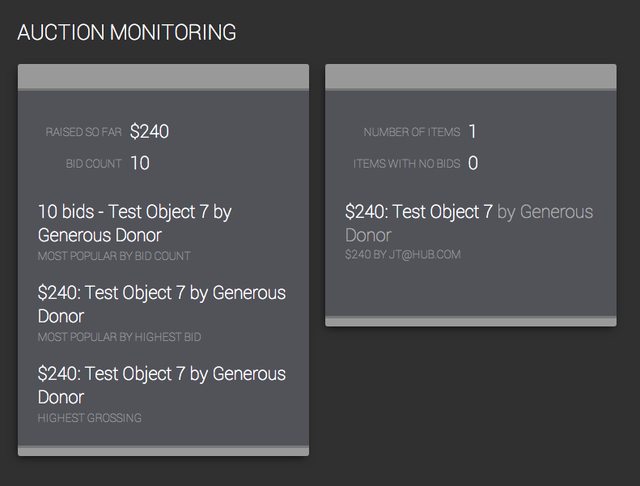Click the Auction Monitoring page heading
The image size is (640, 486).
(127, 32)
